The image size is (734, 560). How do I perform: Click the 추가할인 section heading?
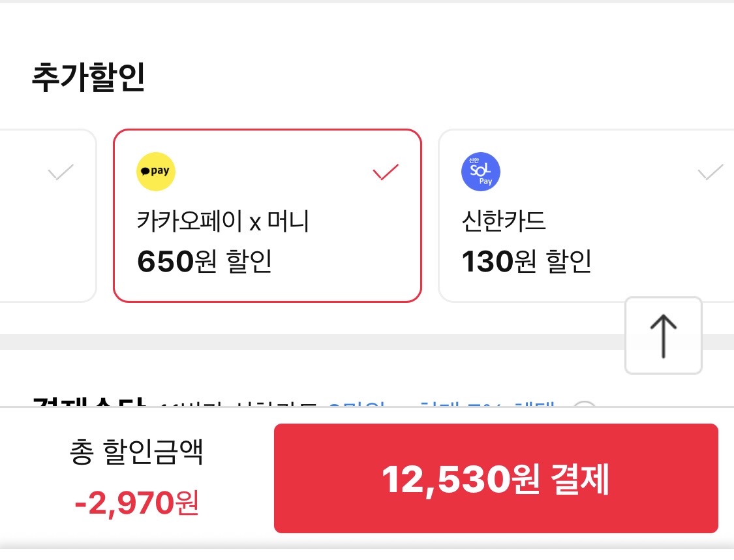[88, 78]
